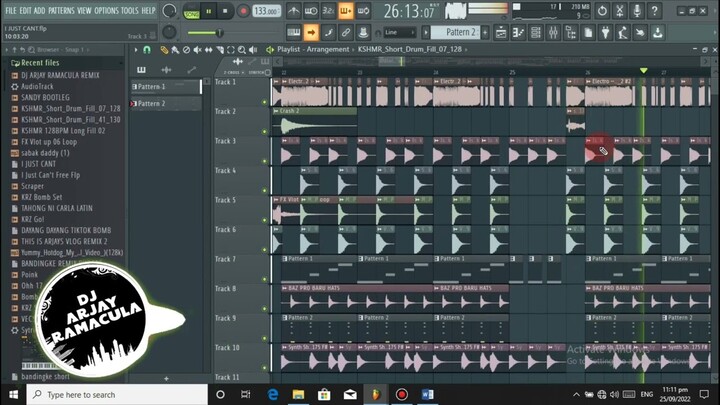
Task: Click the arrow left of Pattern 2 selector
Action: 426,32
